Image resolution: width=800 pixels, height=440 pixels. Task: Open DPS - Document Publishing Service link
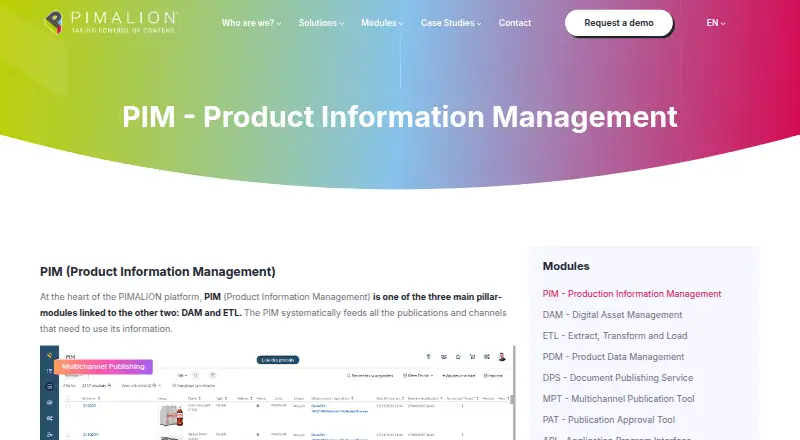click(x=618, y=378)
